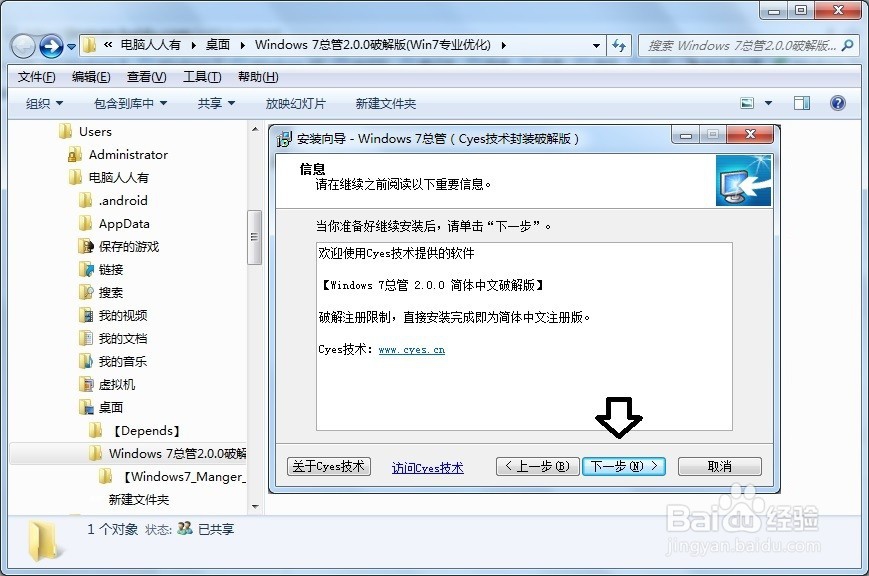
Task: Click the 桌面 folder icon in tree
Action: (86, 408)
